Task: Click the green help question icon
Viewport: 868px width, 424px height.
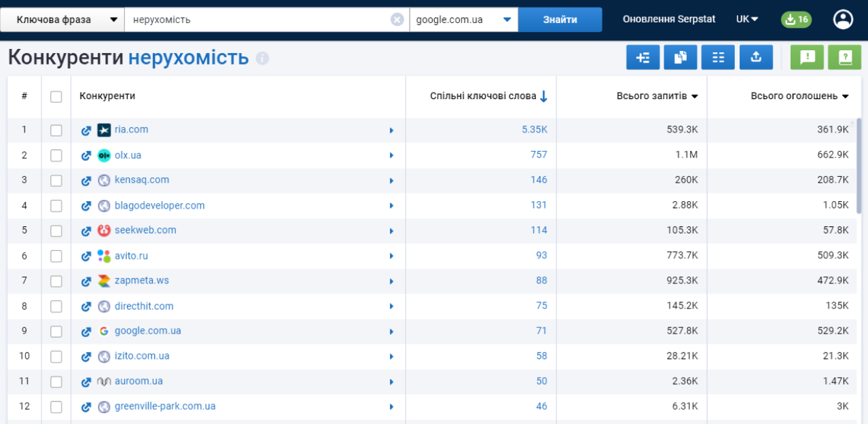Action: (x=845, y=58)
